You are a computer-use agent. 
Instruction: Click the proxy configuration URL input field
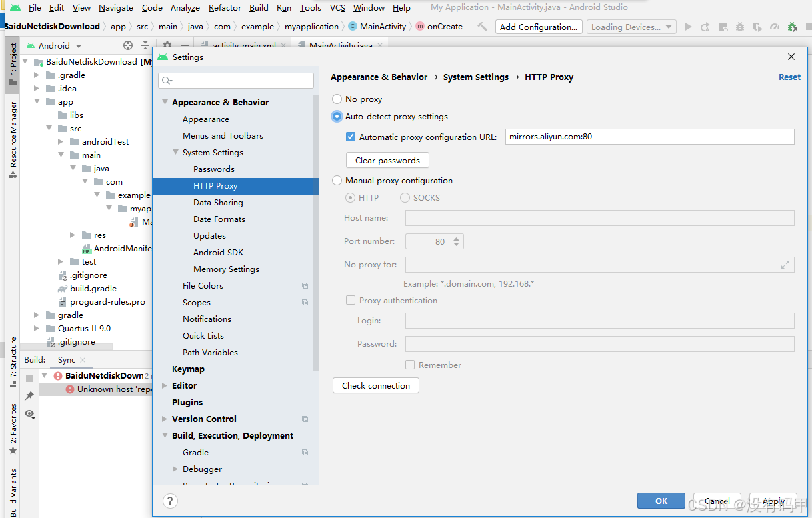coord(649,137)
